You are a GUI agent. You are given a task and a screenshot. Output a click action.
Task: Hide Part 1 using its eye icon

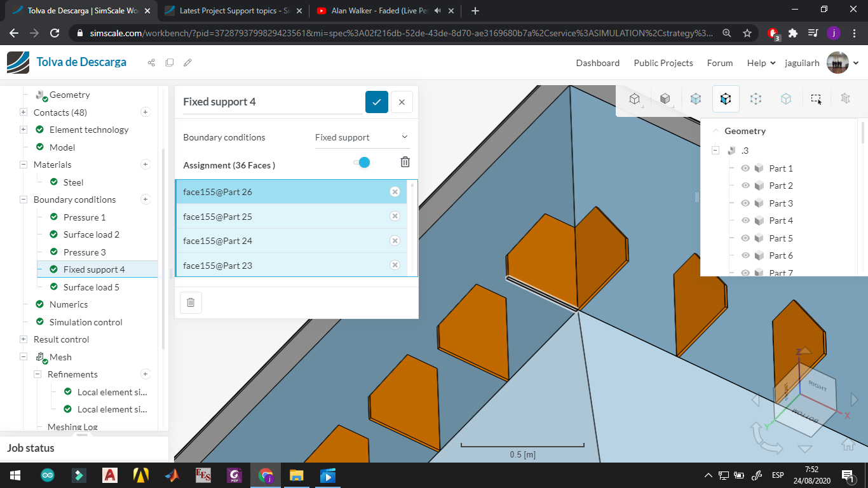(745, 168)
